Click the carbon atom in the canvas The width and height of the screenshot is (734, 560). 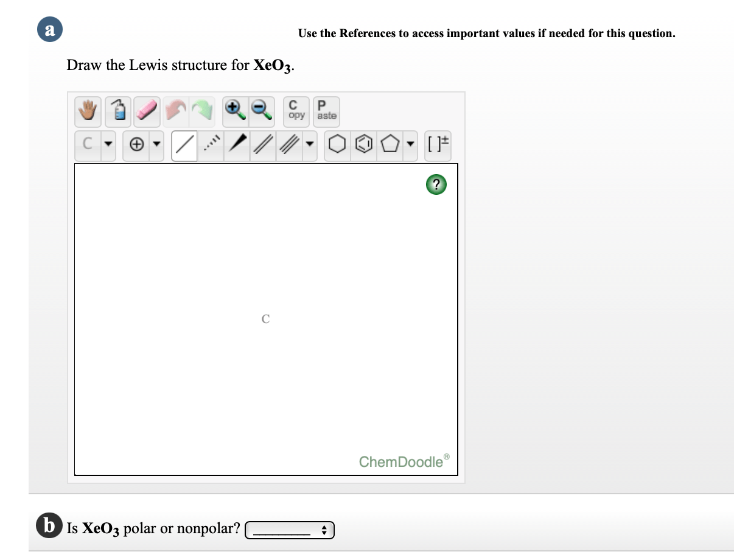click(x=265, y=318)
